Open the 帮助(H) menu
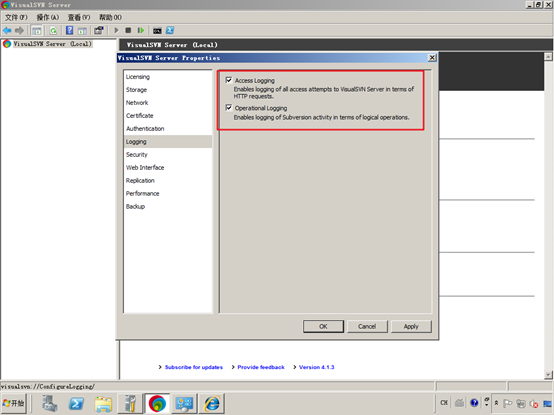The image size is (554, 415). coord(110,17)
